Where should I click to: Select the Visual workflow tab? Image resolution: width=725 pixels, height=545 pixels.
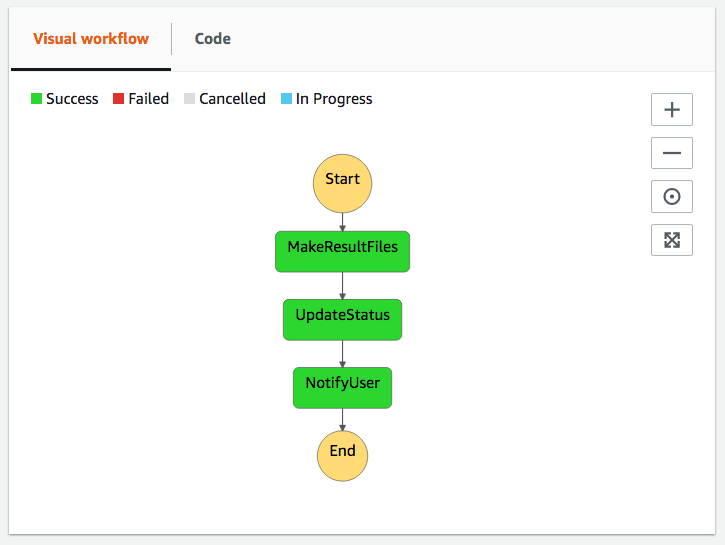coord(91,39)
